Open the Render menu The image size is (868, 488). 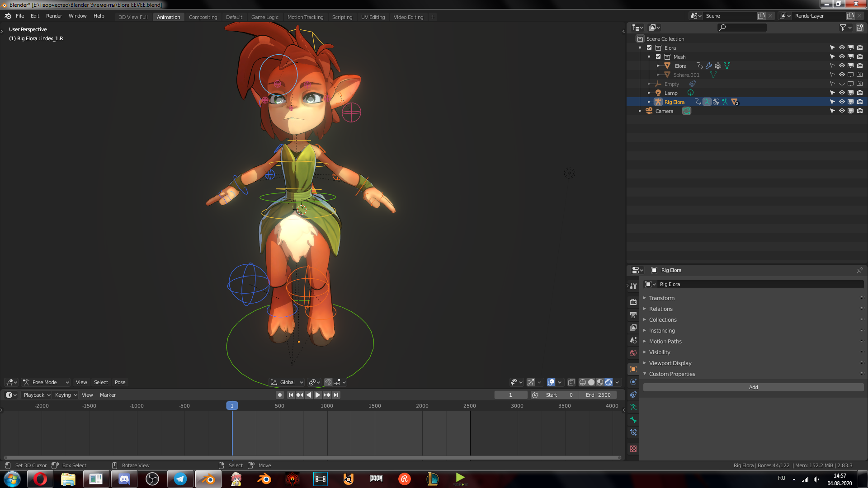coord(54,16)
